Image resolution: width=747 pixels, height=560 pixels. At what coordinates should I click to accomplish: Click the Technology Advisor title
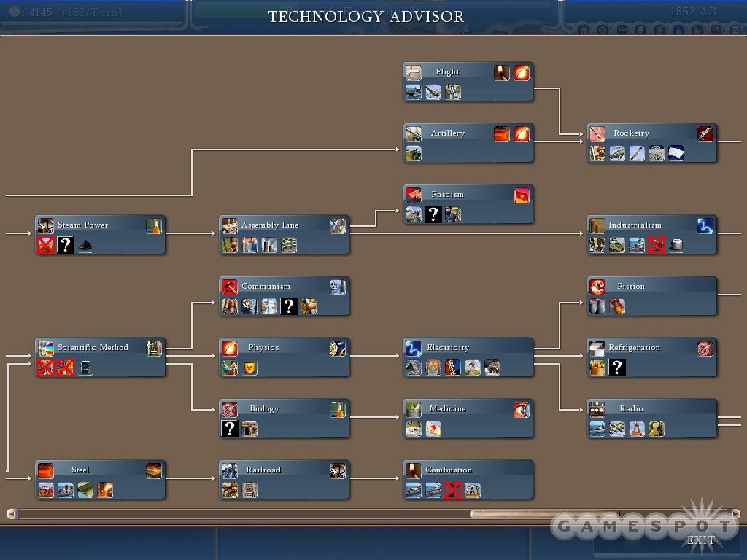(x=366, y=17)
